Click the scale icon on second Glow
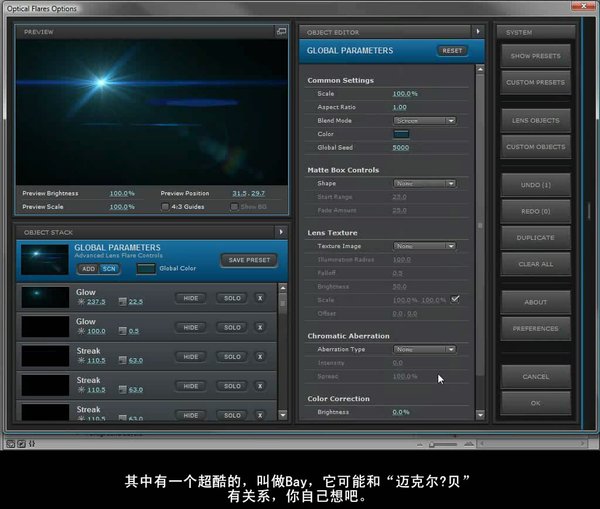600x509 pixels. pos(121,331)
